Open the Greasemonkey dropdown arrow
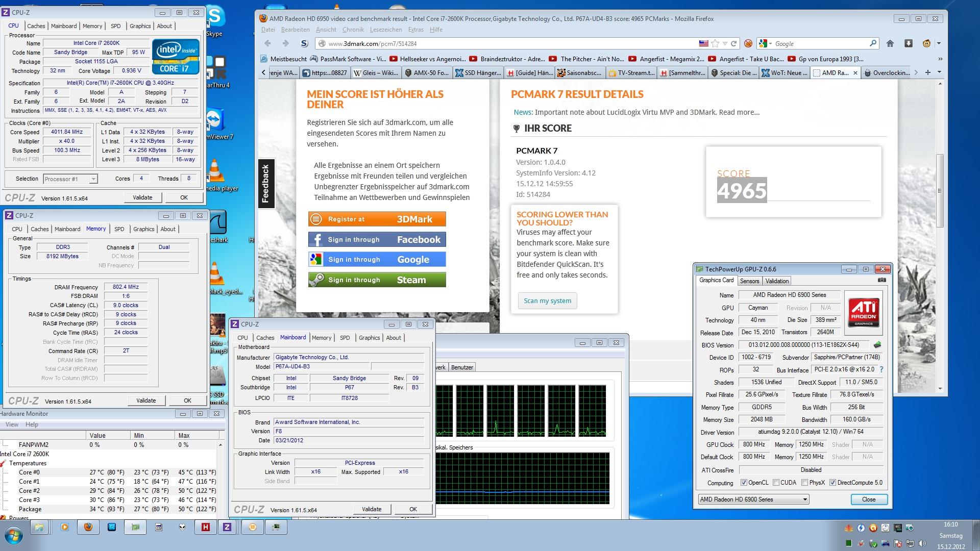The height and width of the screenshot is (551, 980). point(939,44)
